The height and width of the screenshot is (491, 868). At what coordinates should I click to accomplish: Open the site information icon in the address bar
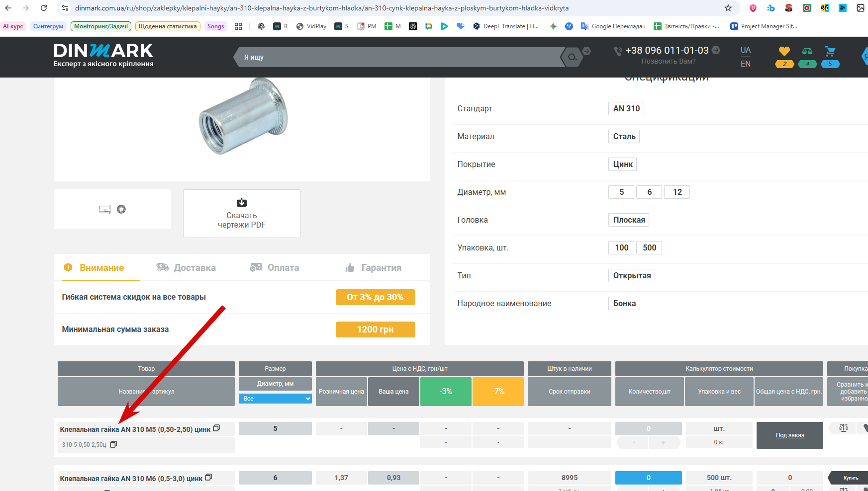coord(65,8)
